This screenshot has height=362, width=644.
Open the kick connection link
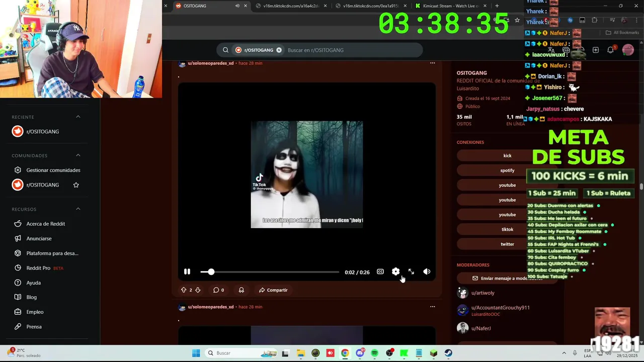[507, 155]
